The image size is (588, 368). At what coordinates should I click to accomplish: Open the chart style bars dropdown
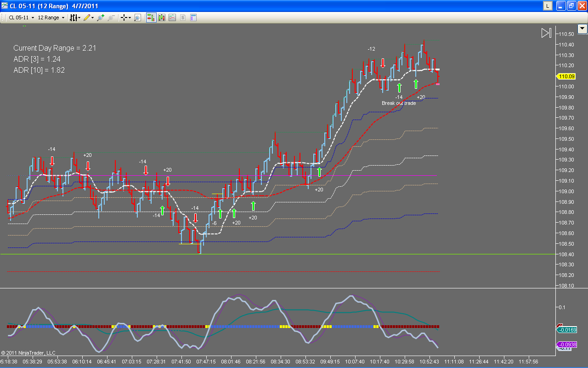[75, 17]
